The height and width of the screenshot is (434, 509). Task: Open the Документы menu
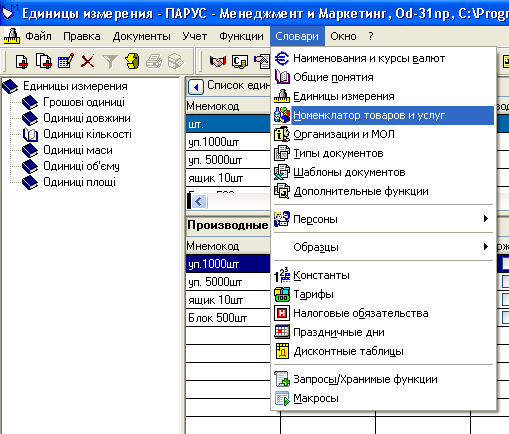(142, 36)
